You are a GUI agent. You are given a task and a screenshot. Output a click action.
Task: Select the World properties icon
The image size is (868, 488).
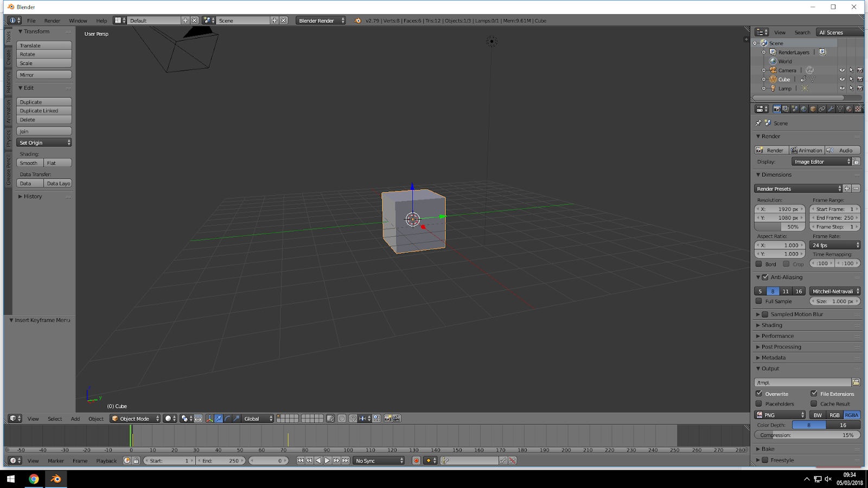click(x=804, y=108)
